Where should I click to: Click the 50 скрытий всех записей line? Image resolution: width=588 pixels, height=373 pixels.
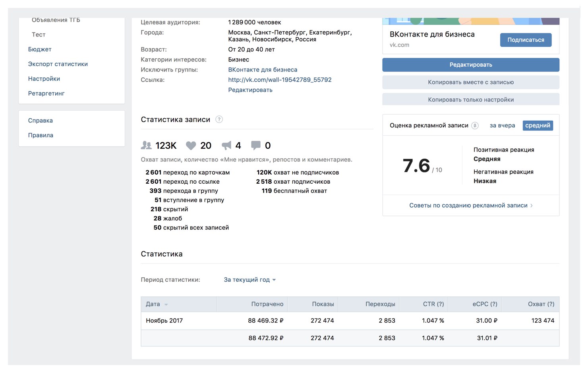[191, 228]
